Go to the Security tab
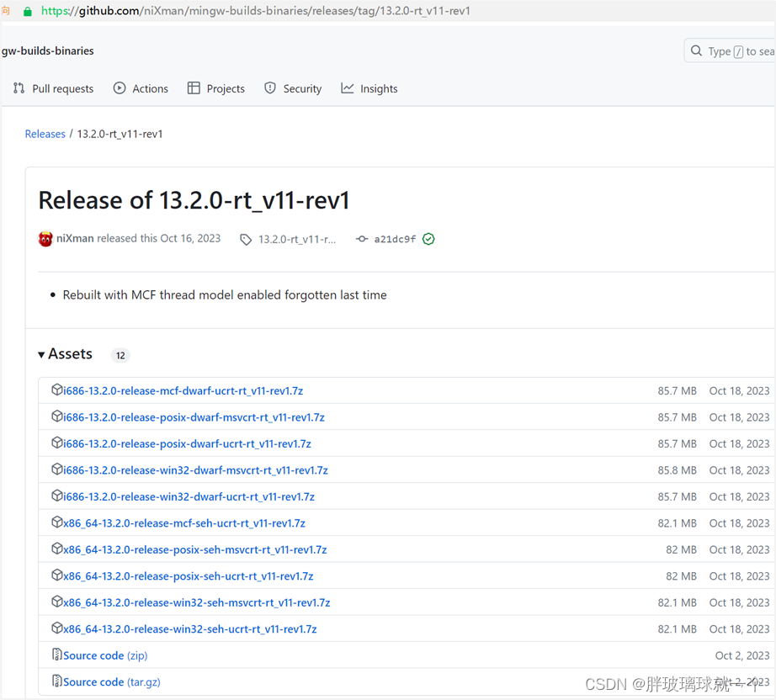Viewport: 776px width, 700px height. coord(293,88)
